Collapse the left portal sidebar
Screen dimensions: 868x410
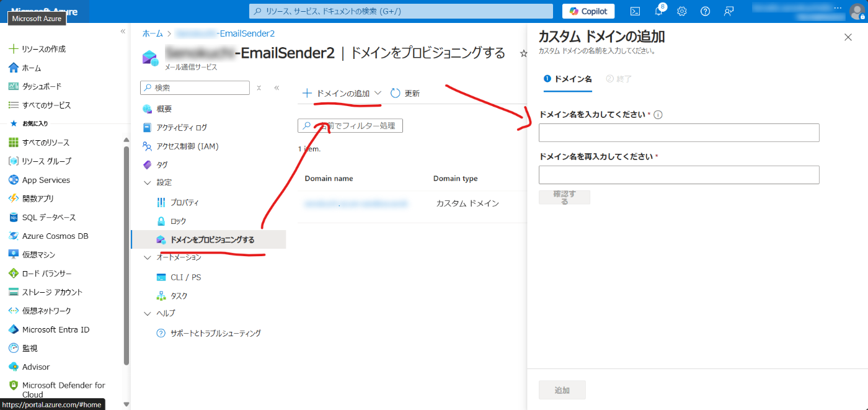click(123, 31)
